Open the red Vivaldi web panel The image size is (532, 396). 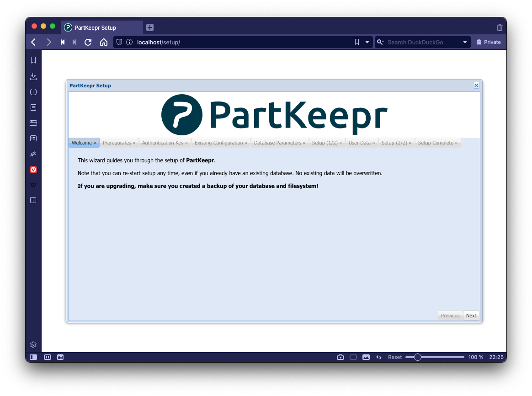(33, 170)
